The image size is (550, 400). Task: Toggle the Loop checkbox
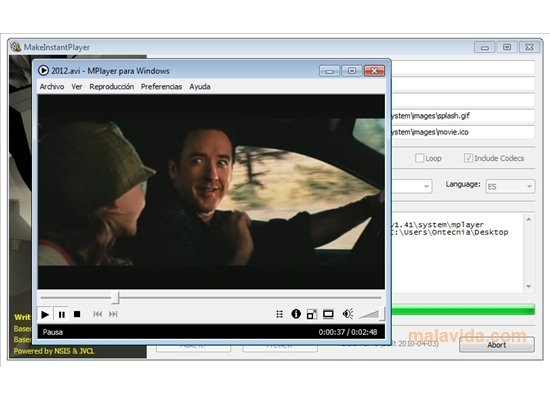tap(419, 158)
